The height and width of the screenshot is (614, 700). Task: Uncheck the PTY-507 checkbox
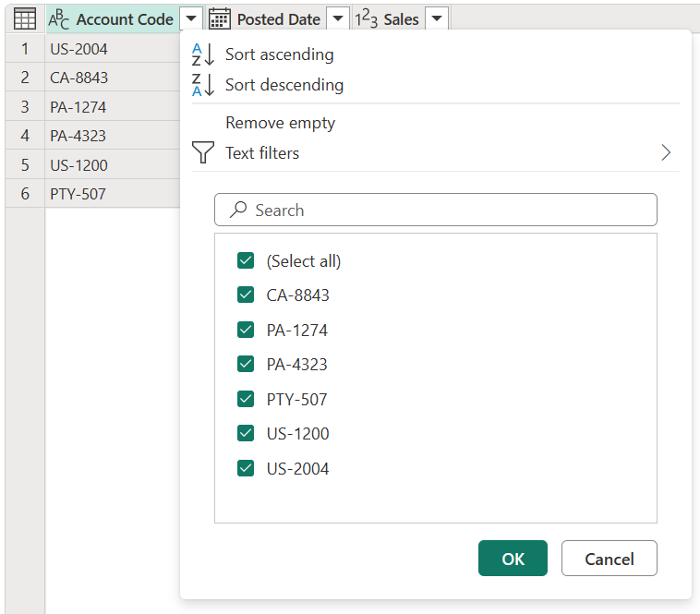point(246,399)
